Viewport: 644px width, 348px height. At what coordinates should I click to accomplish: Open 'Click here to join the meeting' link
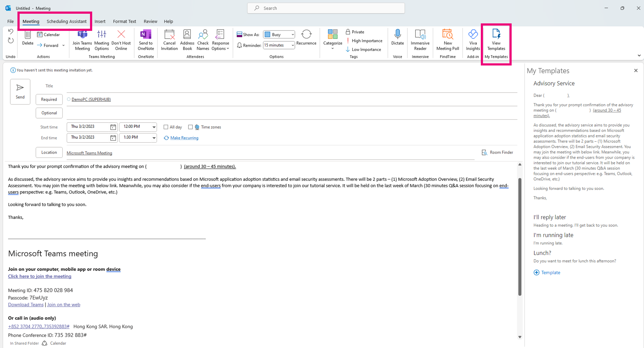40,276
